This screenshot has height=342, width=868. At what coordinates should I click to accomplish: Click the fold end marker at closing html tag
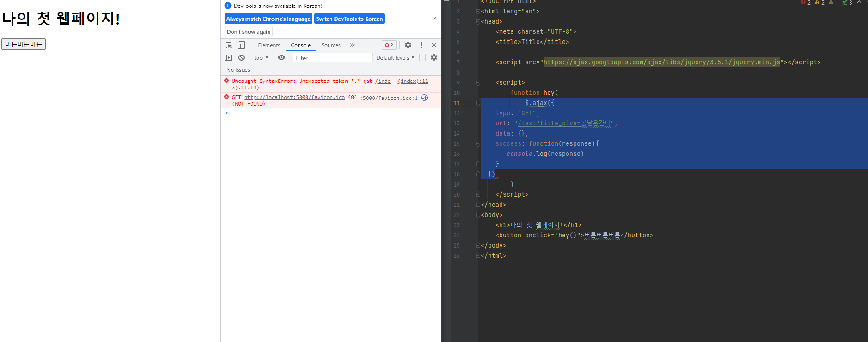478,255
